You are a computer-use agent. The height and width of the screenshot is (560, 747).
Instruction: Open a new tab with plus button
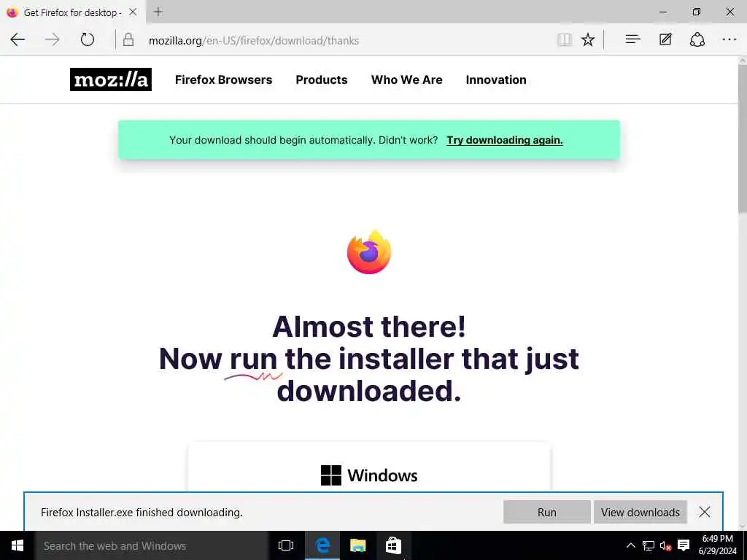(158, 12)
